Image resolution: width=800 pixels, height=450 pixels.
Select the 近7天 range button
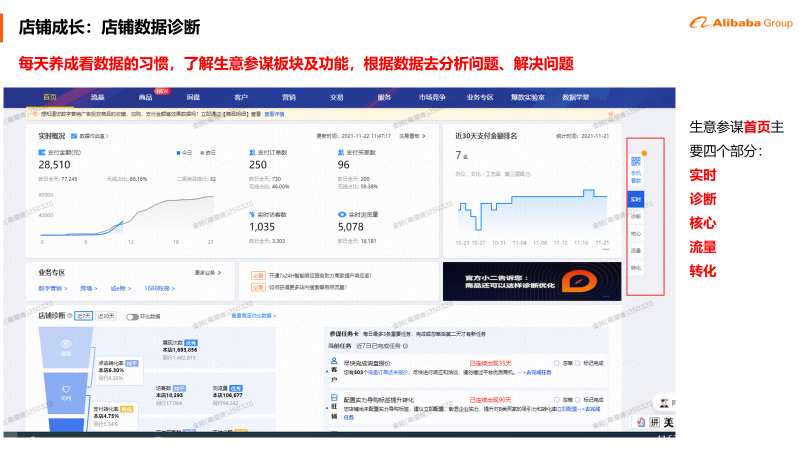coord(84,316)
